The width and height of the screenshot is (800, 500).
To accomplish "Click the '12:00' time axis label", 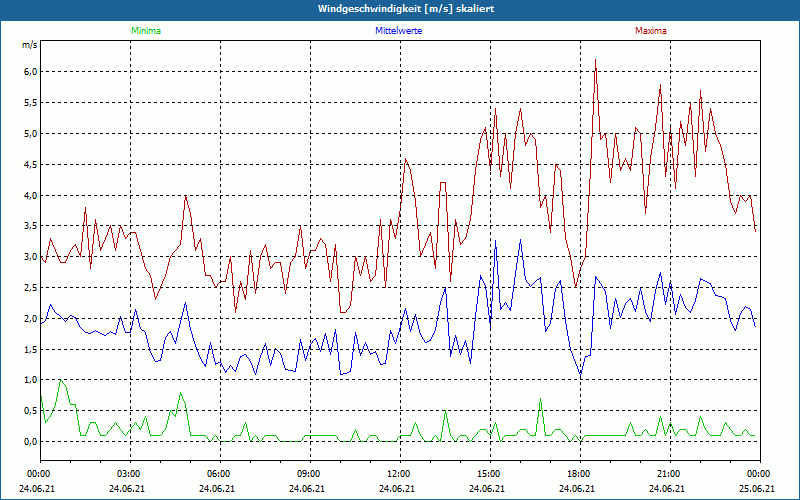I will point(397,474).
